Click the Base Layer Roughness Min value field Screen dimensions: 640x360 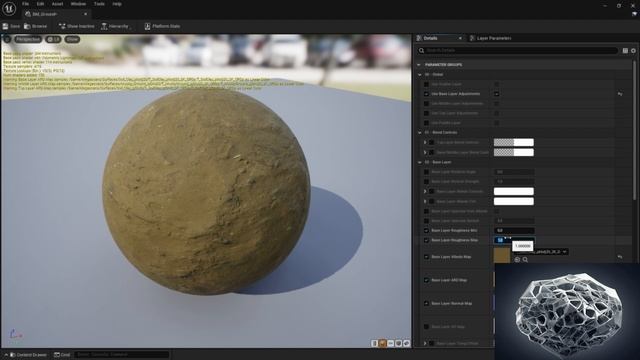[x=514, y=231]
